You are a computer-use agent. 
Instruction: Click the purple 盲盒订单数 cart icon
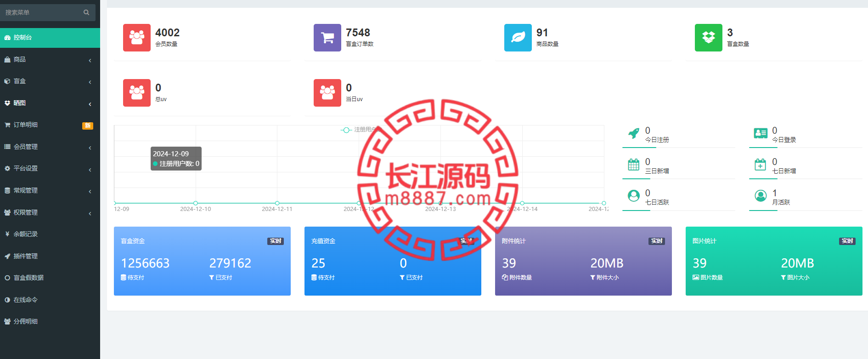pos(327,38)
